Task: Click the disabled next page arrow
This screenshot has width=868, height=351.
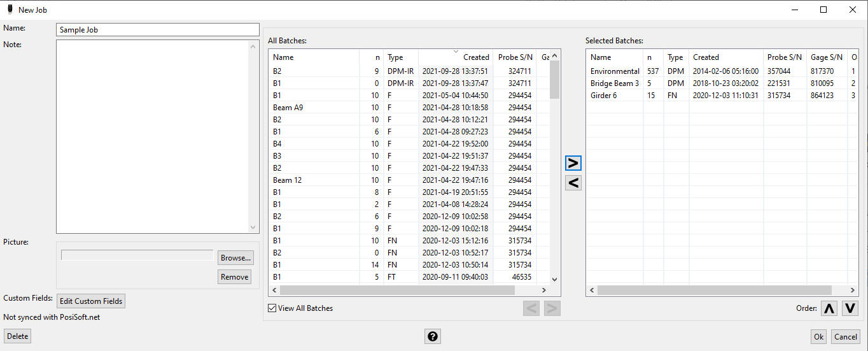Action: [x=552, y=309]
